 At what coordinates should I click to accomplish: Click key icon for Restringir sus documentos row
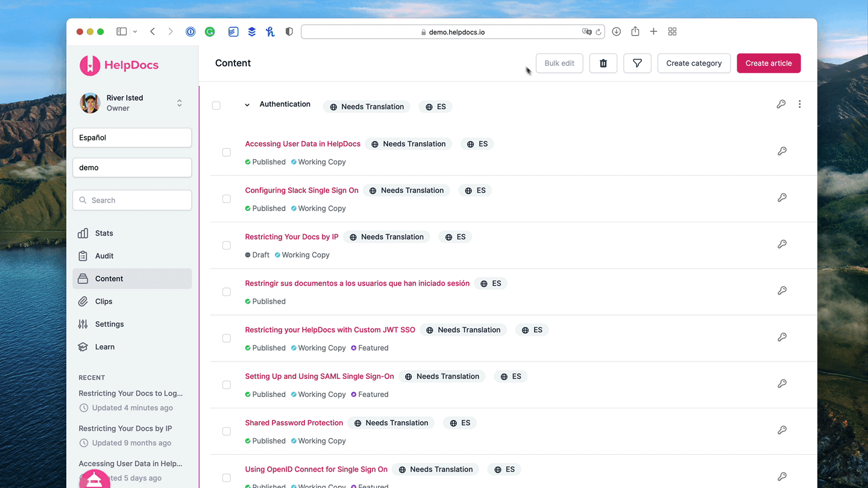click(x=782, y=290)
